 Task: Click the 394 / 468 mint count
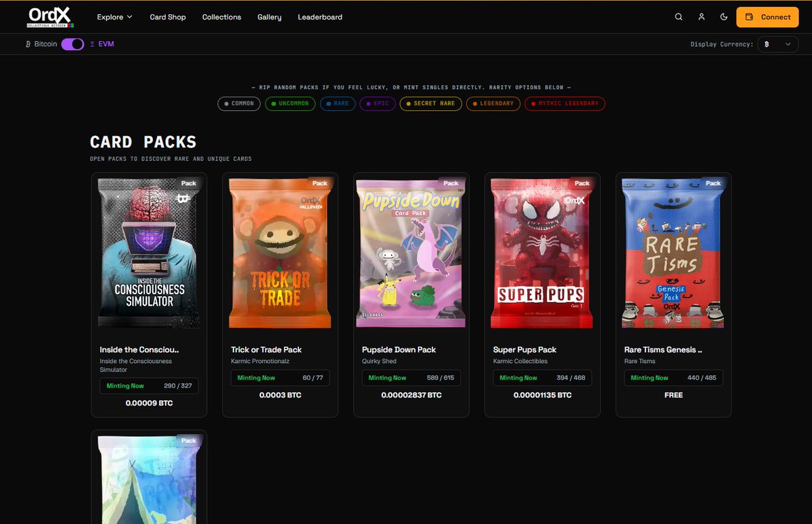point(571,378)
